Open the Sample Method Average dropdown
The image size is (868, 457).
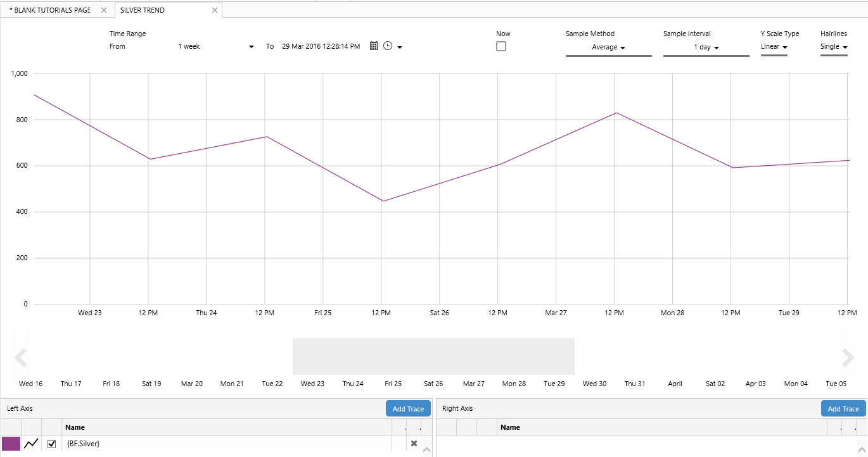point(608,47)
